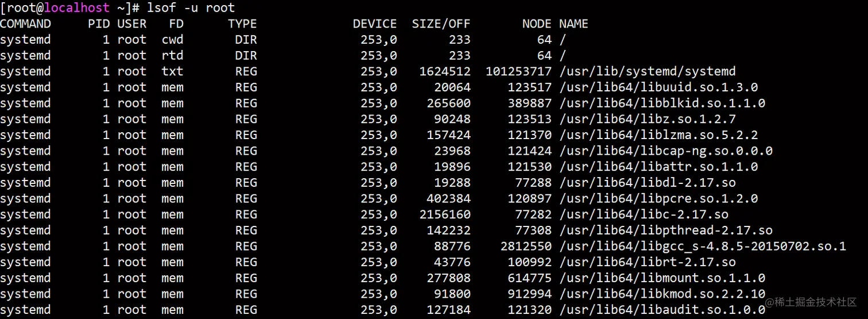Click the size value 1624512
868x319 pixels.
445,72
